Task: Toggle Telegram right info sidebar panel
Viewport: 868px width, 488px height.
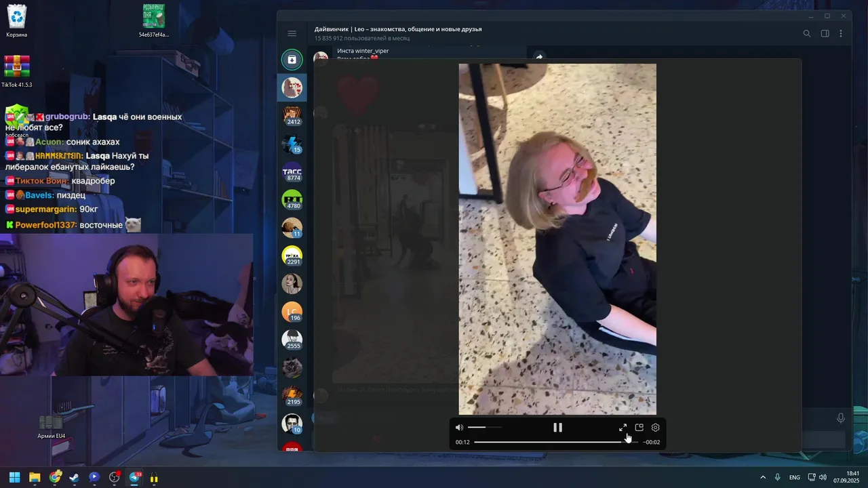Action: (x=825, y=33)
